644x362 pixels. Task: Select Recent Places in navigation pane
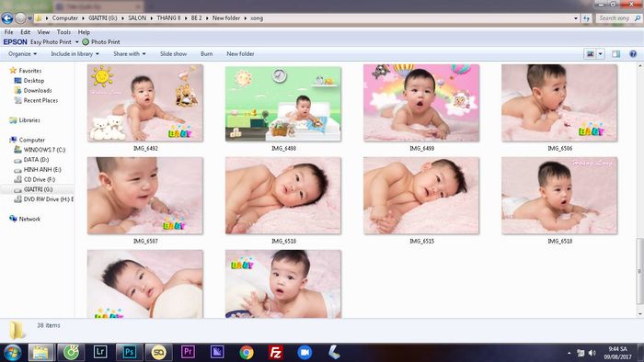coord(40,100)
